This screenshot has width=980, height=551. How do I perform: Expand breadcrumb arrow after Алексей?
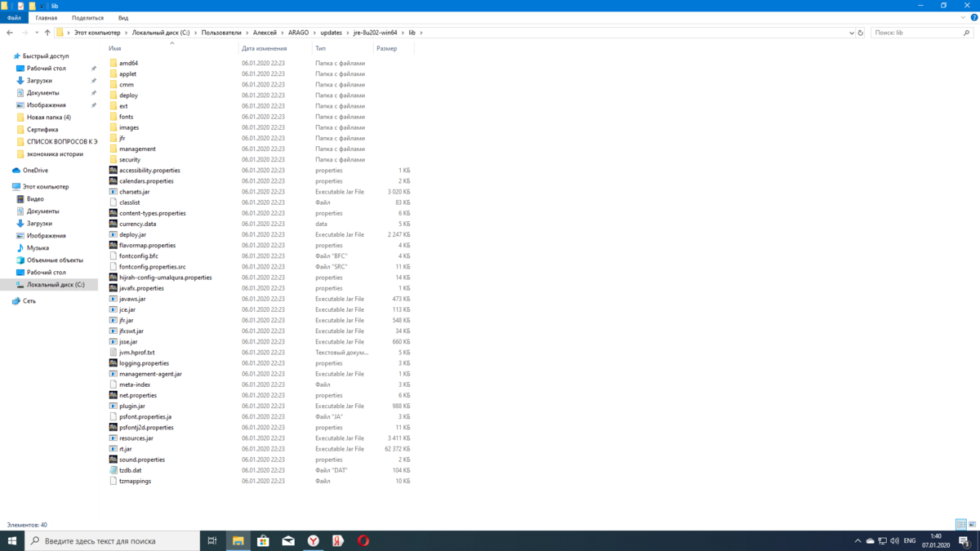click(x=283, y=33)
